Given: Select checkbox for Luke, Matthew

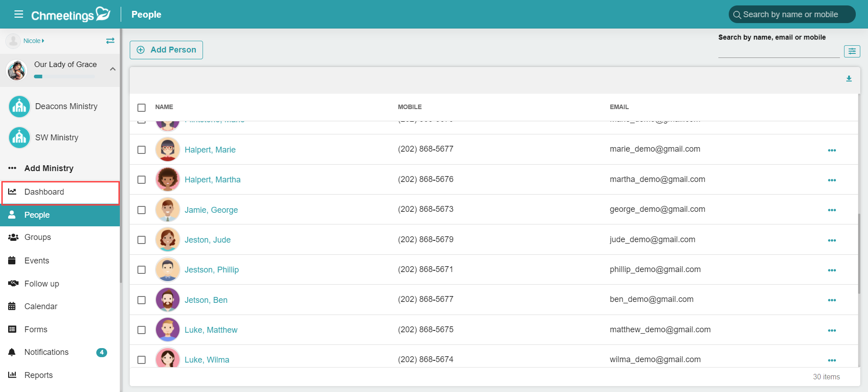Looking at the screenshot, I should pyautogui.click(x=142, y=330).
